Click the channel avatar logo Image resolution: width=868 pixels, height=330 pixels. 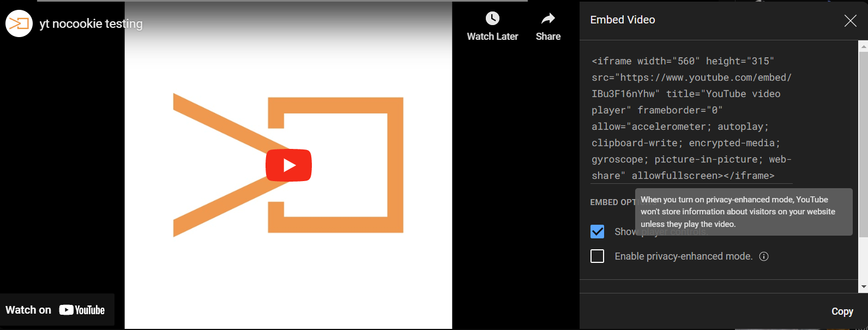coord(19,23)
